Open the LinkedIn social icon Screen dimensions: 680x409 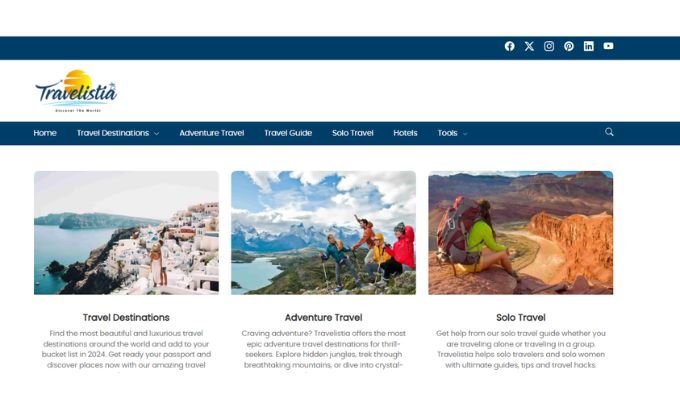(x=588, y=46)
